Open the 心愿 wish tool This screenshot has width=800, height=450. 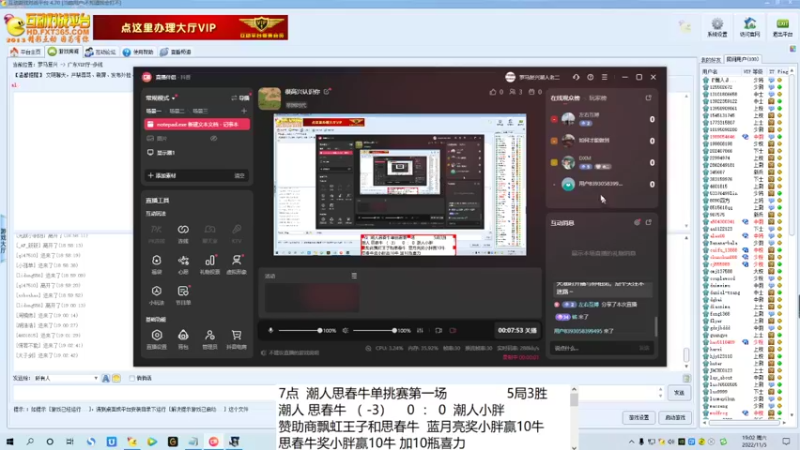183,264
